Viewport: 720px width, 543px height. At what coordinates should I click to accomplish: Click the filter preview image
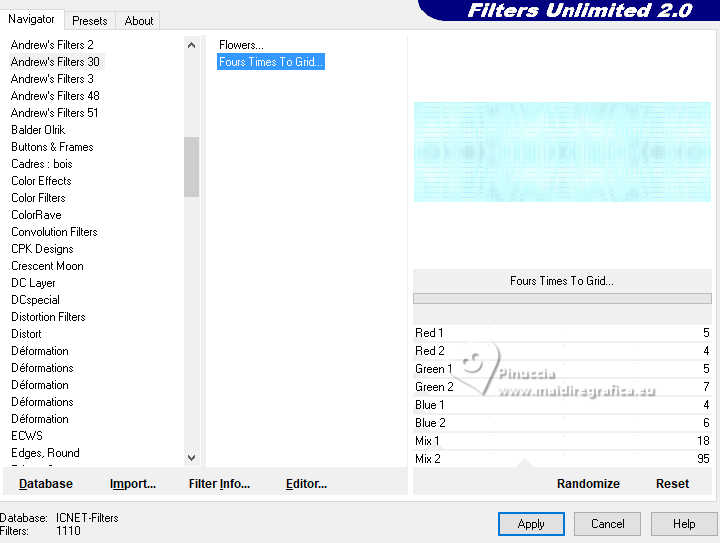562,152
